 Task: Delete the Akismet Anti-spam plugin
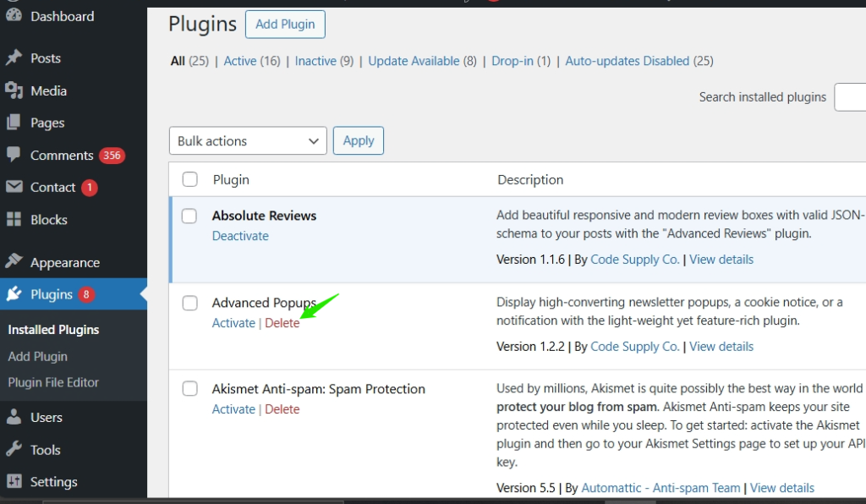click(x=282, y=409)
